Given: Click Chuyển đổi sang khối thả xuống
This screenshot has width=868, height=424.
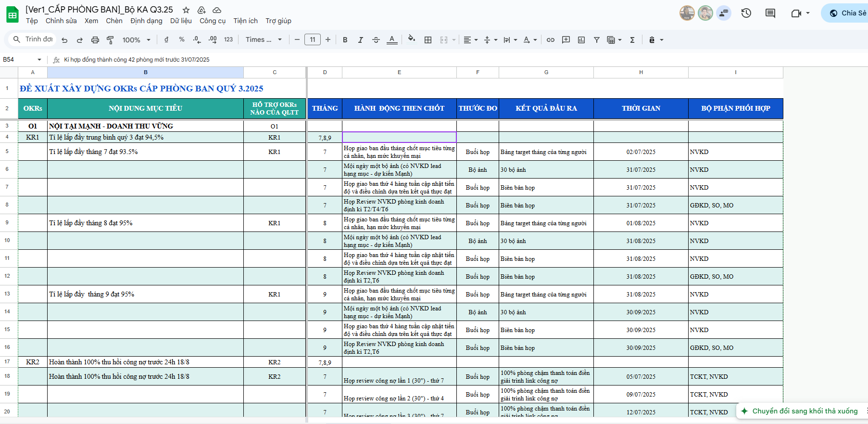Looking at the screenshot, I should (805, 411).
